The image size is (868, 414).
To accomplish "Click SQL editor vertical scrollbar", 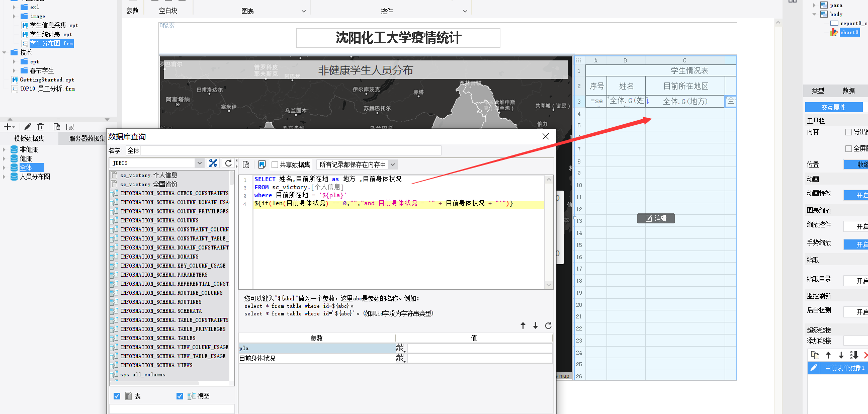I will click(549, 231).
